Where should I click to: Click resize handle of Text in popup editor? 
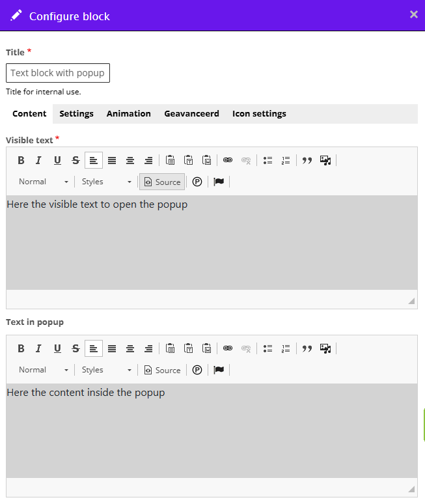411,489
